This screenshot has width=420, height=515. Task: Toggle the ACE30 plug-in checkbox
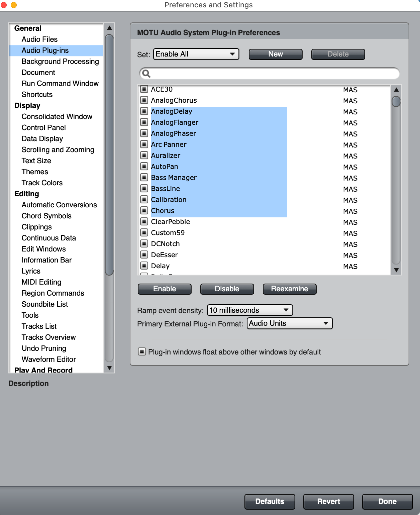pyautogui.click(x=144, y=89)
